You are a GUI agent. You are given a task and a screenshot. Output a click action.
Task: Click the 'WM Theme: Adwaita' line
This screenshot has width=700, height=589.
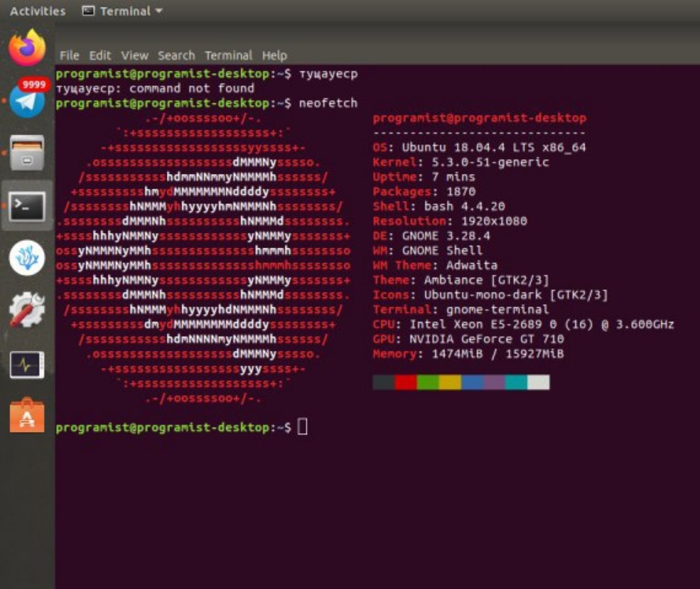click(x=435, y=265)
